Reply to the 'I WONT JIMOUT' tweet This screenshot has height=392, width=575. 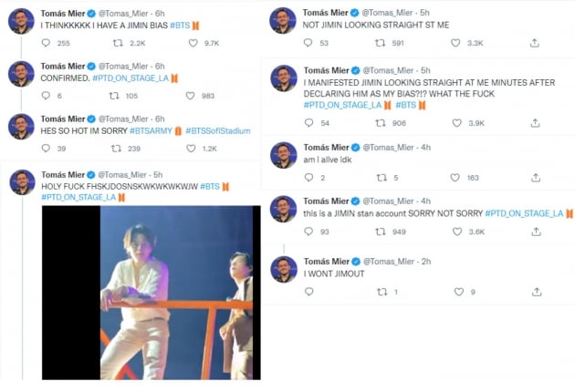[x=309, y=292]
